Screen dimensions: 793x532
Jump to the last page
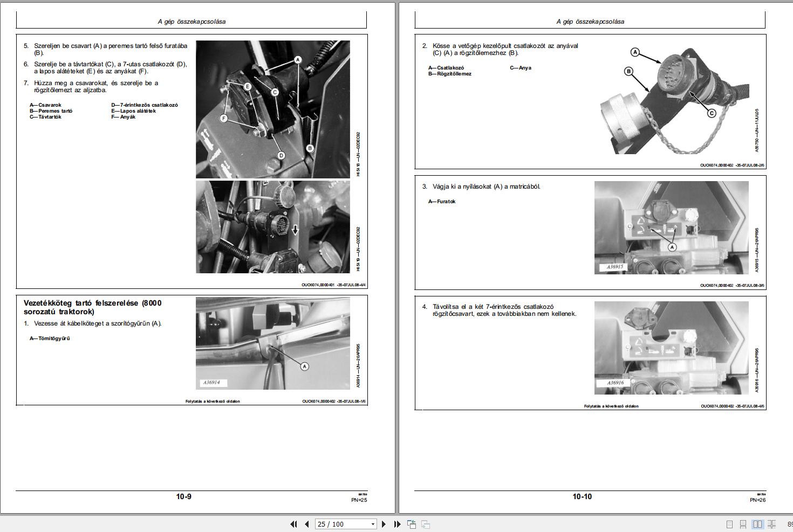(397, 524)
